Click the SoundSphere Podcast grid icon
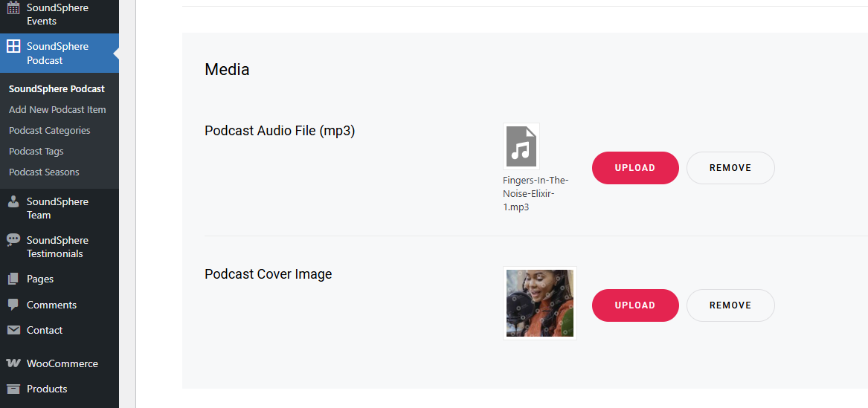Screen dimensions: 868x408 point(13,46)
